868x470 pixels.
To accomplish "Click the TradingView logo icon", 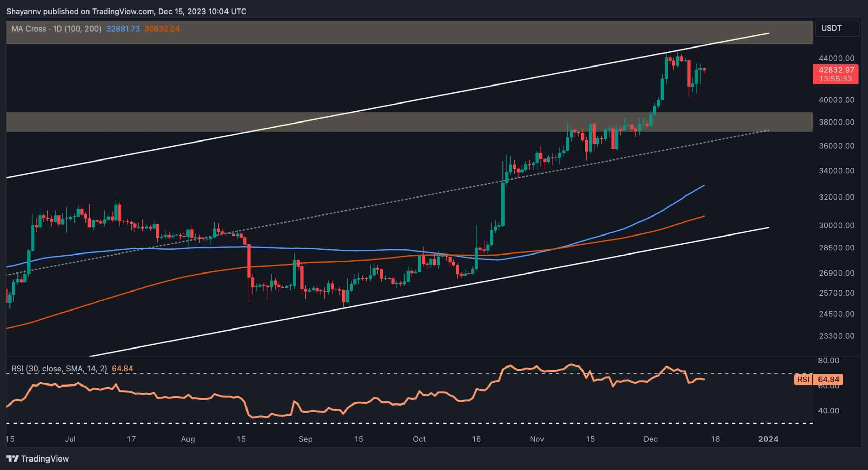I will click(13, 459).
